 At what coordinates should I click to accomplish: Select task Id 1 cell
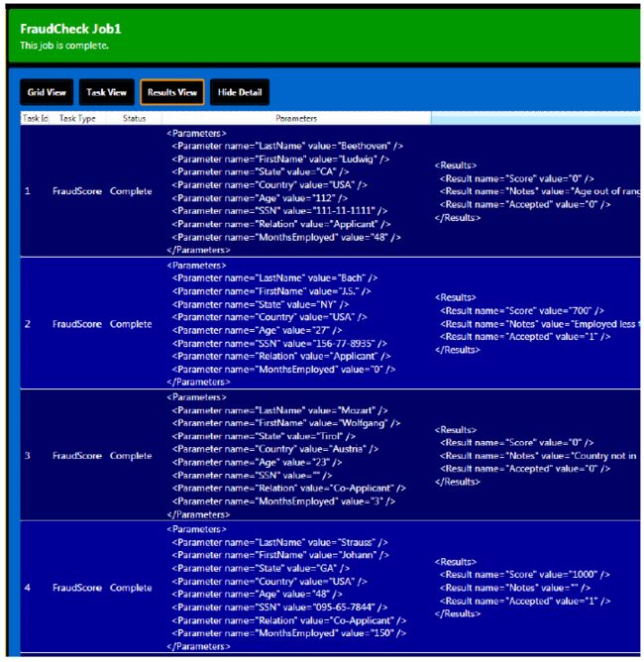[28, 191]
